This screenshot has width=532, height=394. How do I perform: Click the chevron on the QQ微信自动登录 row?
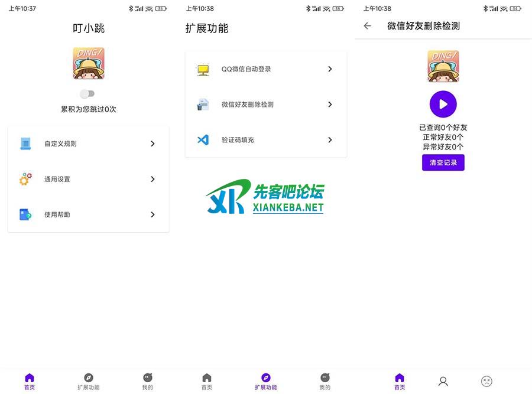(x=330, y=69)
